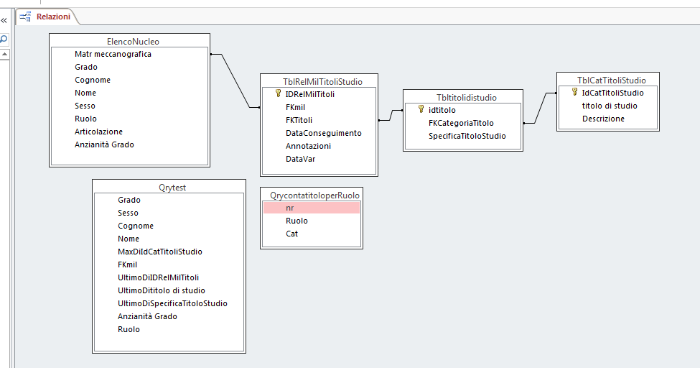Select Sesso field in Qrytest
The width and height of the screenshot is (700, 368).
[128, 213]
